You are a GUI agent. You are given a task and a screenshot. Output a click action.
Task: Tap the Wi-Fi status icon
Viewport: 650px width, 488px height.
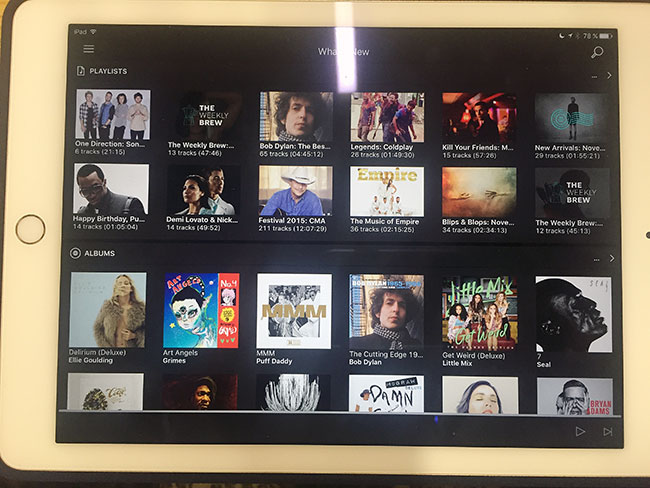[x=93, y=32]
